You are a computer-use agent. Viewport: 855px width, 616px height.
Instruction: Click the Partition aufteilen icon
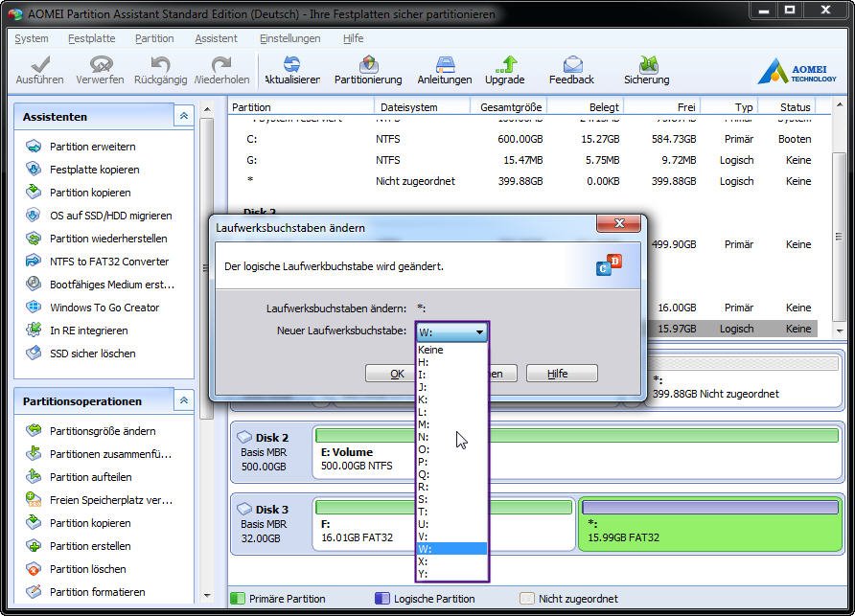pyautogui.click(x=34, y=476)
